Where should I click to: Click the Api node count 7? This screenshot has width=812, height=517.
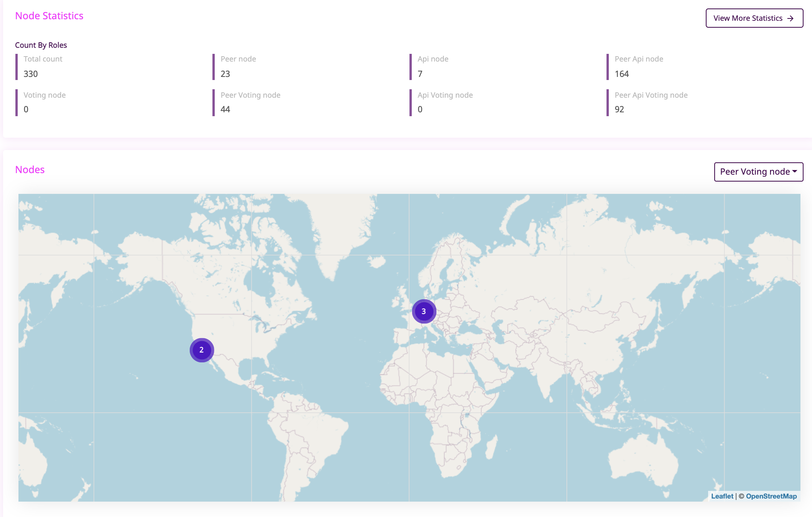pyautogui.click(x=419, y=74)
